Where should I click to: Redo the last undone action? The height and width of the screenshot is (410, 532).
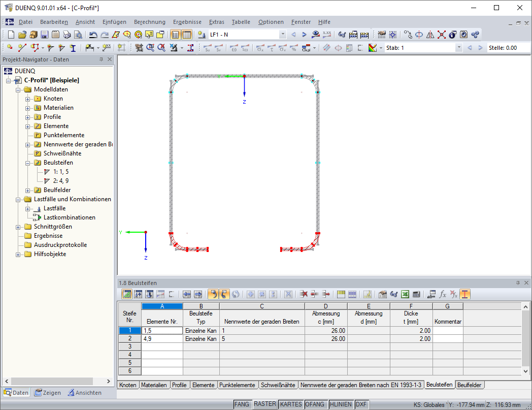tap(105, 35)
